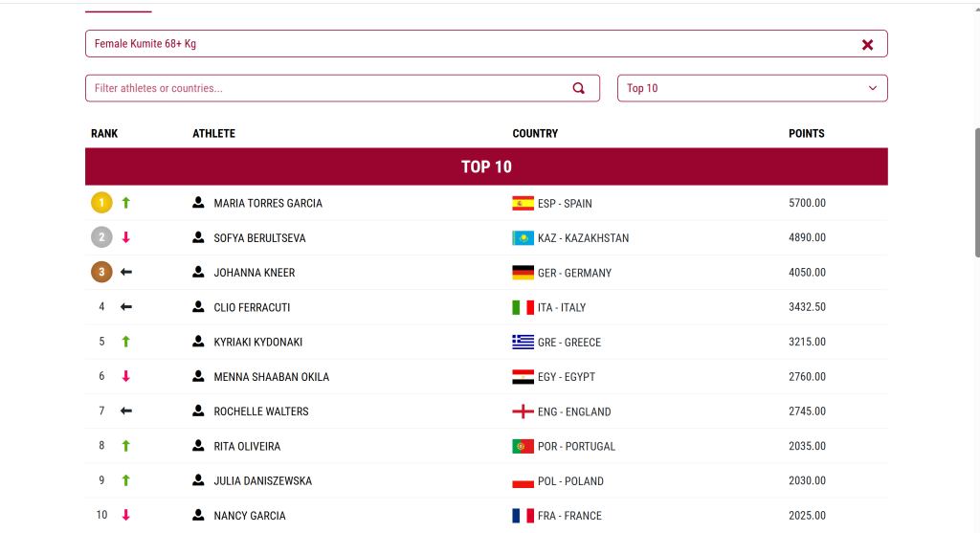Open the Top 10 dropdown
This screenshot has width=980, height=533.
click(x=752, y=88)
